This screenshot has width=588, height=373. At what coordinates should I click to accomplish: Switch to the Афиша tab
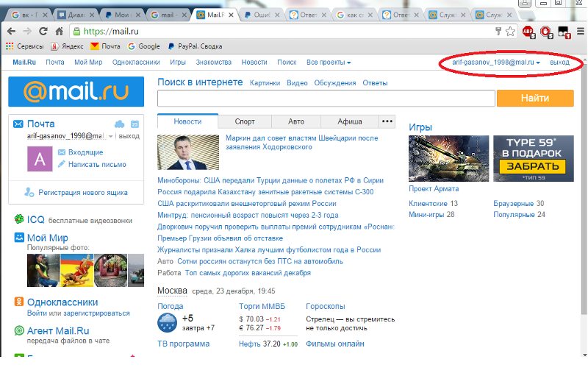[350, 121]
